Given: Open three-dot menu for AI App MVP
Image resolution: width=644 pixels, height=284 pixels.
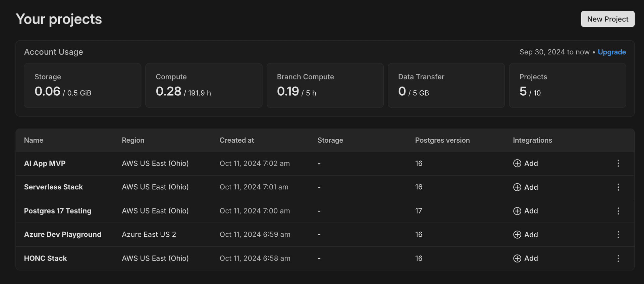Looking at the screenshot, I should pyautogui.click(x=618, y=163).
